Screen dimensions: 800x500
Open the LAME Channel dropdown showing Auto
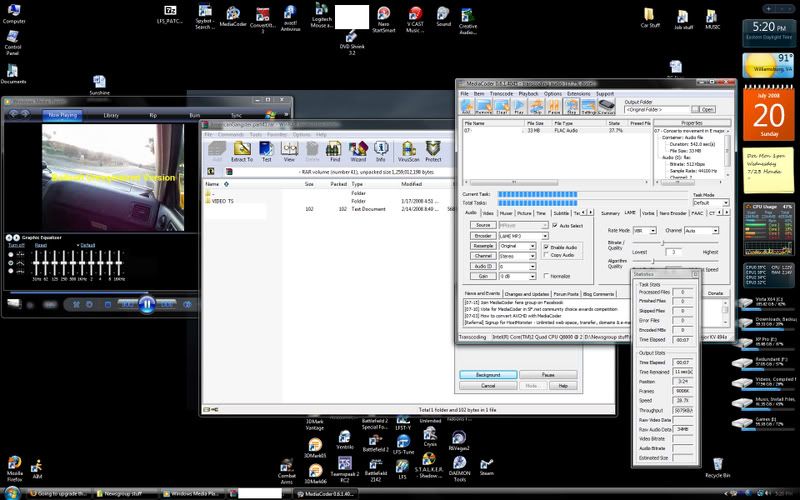[702, 231]
